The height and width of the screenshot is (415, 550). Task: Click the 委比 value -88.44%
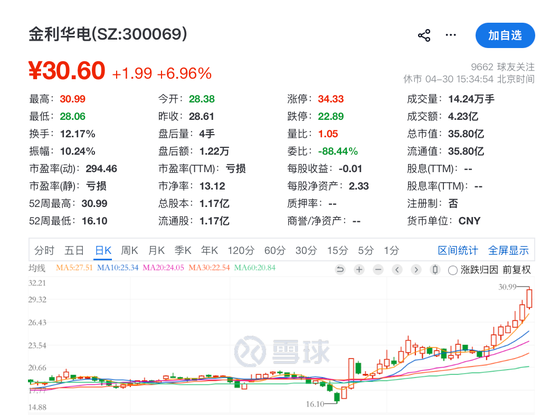click(x=338, y=151)
